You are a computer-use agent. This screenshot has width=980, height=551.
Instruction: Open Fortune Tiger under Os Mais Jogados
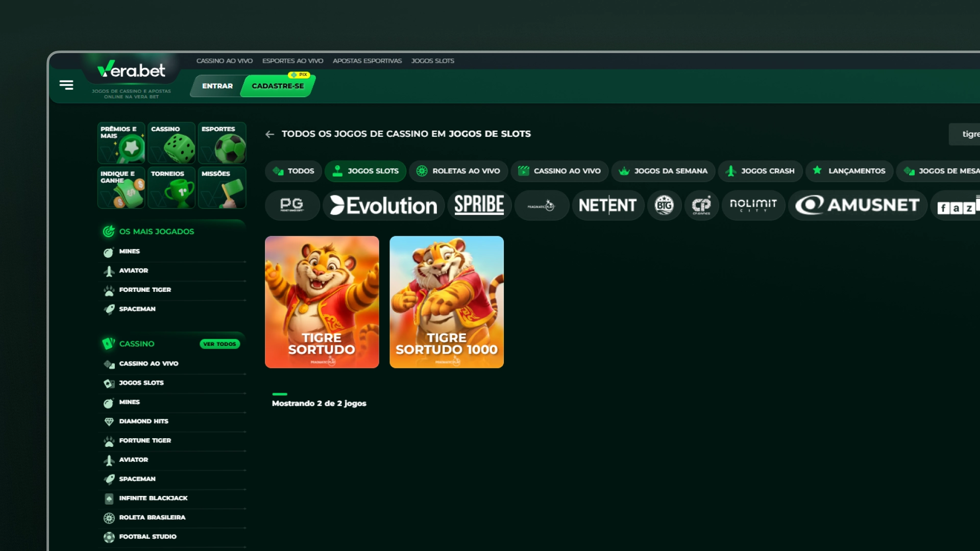coord(172,290)
